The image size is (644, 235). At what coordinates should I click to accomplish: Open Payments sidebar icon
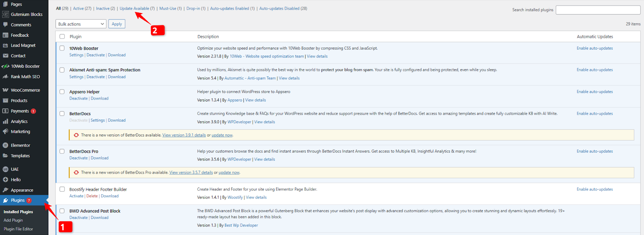(6, 111)
